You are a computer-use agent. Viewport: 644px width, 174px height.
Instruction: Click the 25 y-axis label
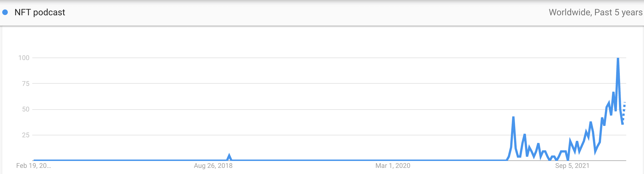[26, 135]
